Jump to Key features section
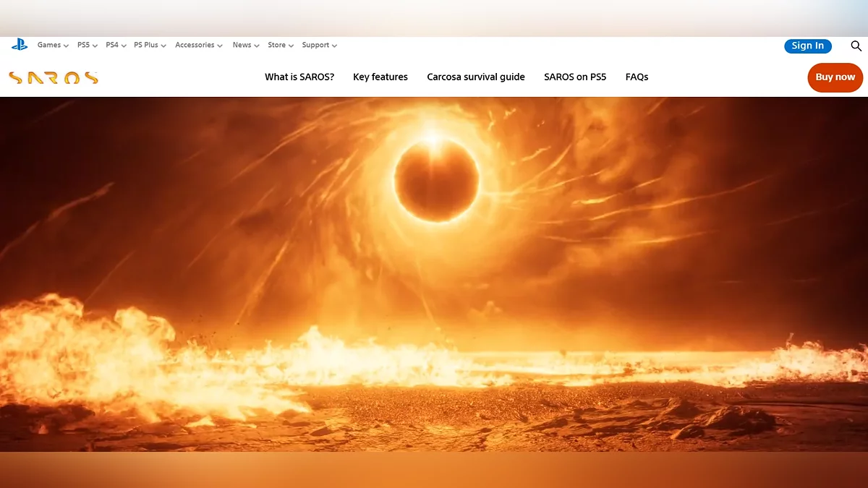Viewport: 868px width, 488px height. coord(380,77)
